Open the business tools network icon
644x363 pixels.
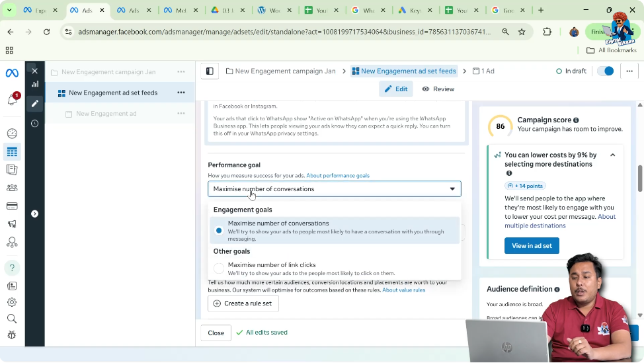(x=12, y=242)
